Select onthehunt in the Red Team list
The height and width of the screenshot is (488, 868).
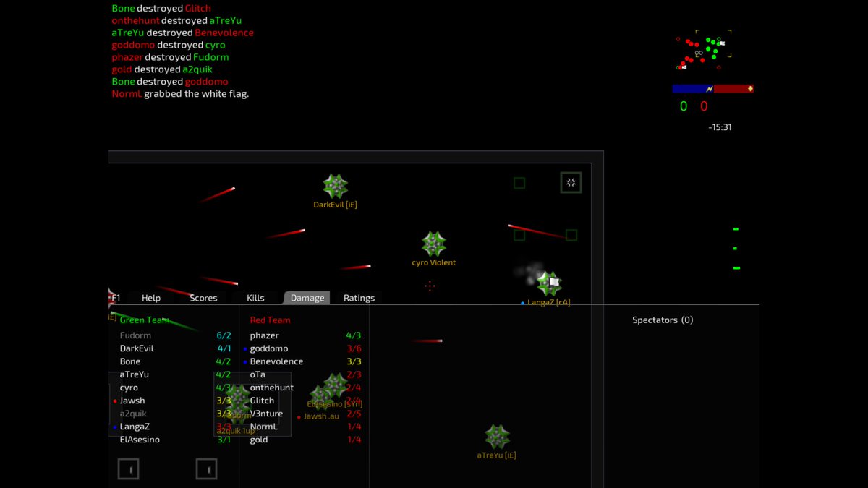(272, 388)
